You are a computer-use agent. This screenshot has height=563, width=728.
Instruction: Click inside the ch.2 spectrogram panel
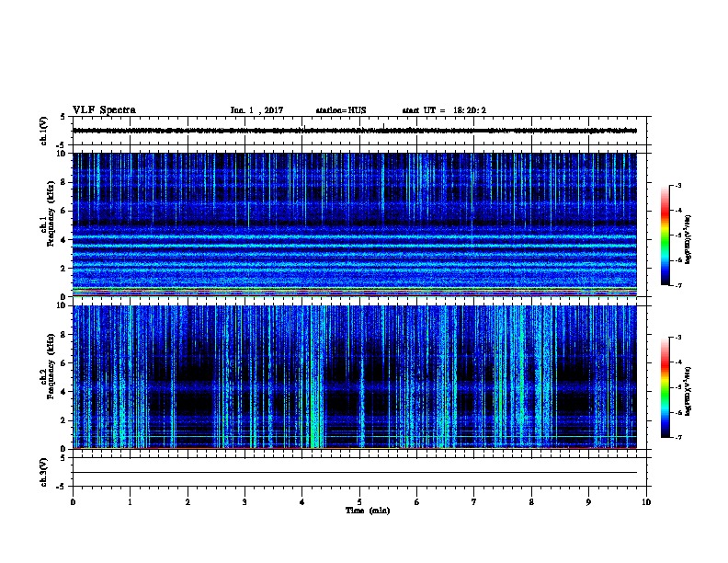coord(355,377)
